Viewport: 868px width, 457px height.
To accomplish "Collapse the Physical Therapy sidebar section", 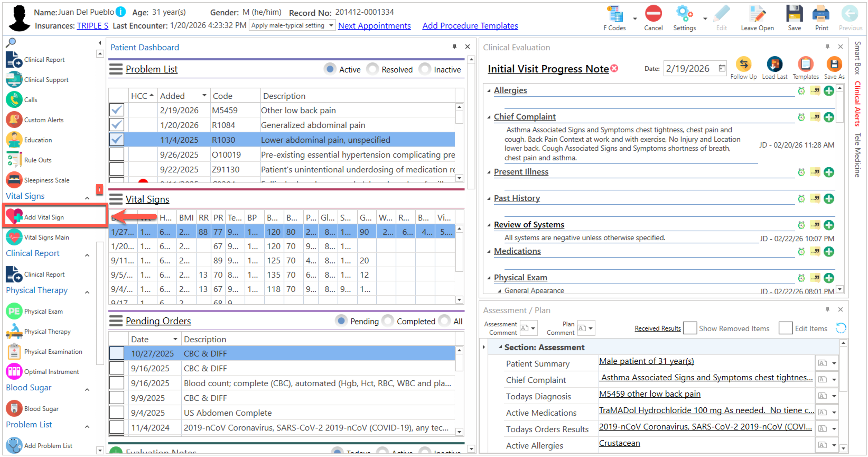I will click(87, 292).
